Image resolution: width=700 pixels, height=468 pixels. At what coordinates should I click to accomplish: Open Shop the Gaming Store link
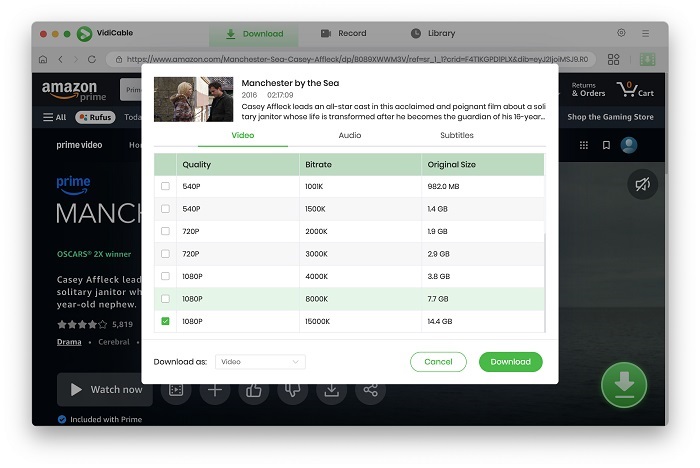[x=610, y=117]
